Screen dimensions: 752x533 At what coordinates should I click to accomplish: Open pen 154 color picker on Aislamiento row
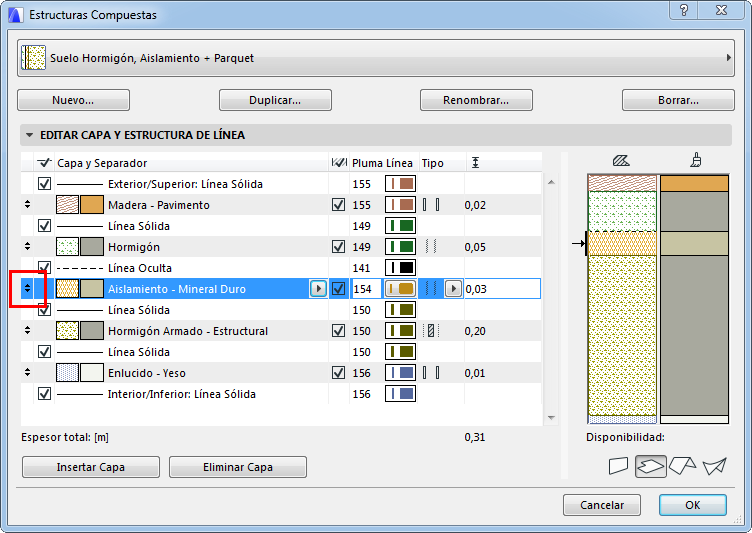pos(400,289)
